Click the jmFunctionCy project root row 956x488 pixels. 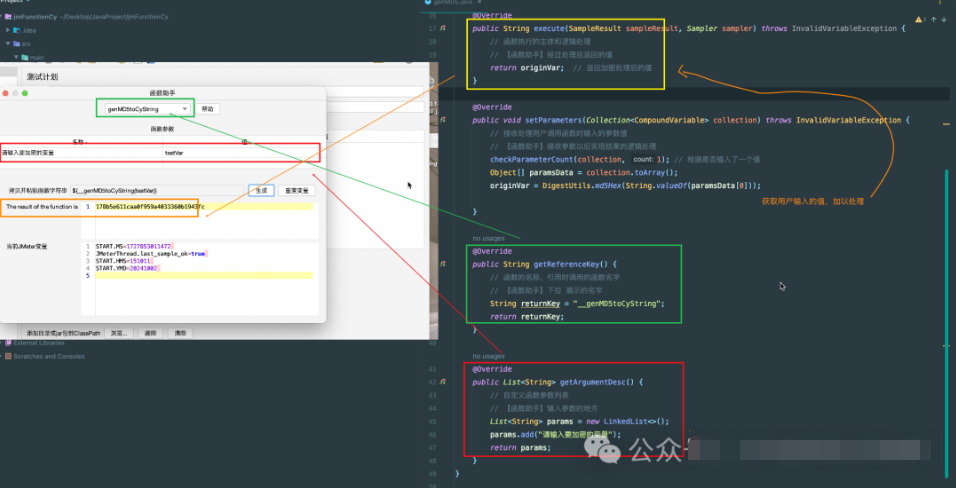91,17
